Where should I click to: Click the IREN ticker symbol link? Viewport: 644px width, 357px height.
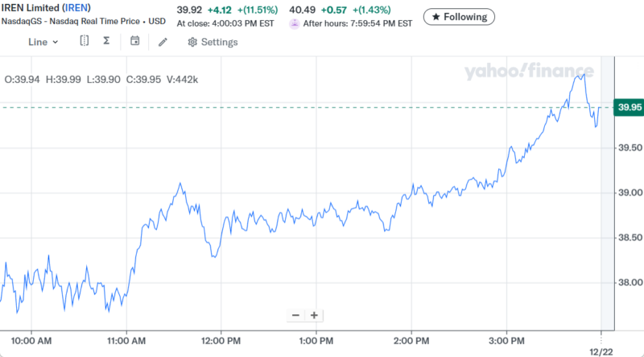click(x=76, y=8)
